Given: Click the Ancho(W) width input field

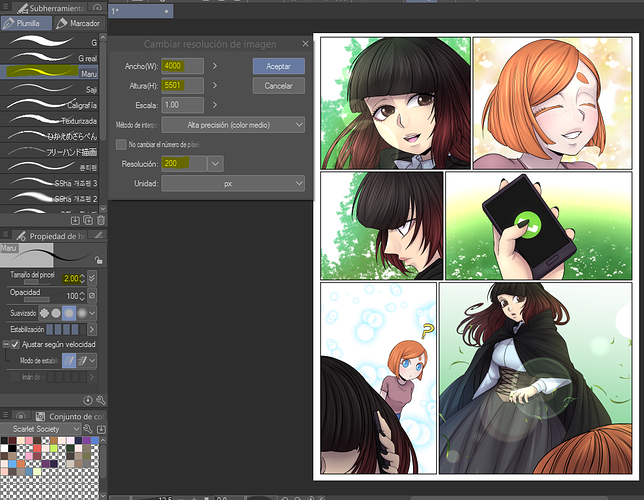Looking at the screenshot, I should click(182, 66).
